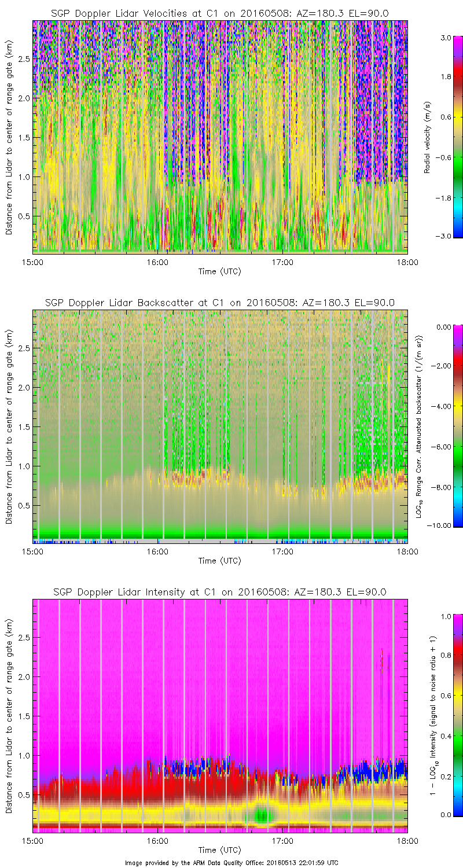This screenshot has height=868, width=463.
Task: Click the Doppler Lidar Intensity plot title
Action: click(x=219, y=592)
